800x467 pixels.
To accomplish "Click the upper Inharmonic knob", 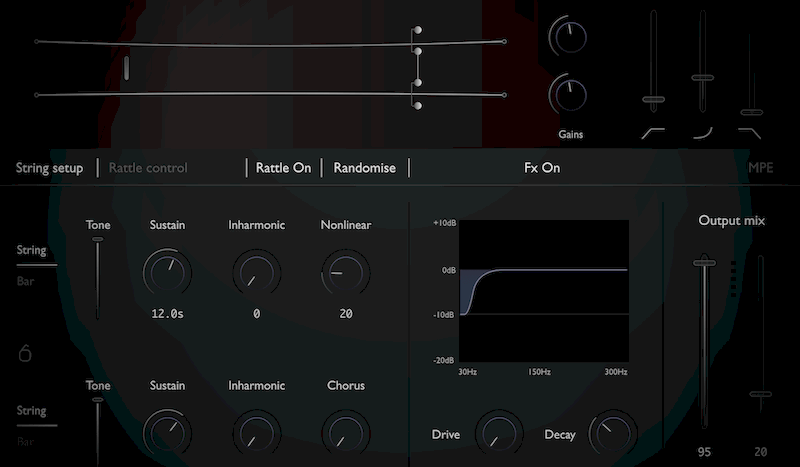I will point(257,273).
